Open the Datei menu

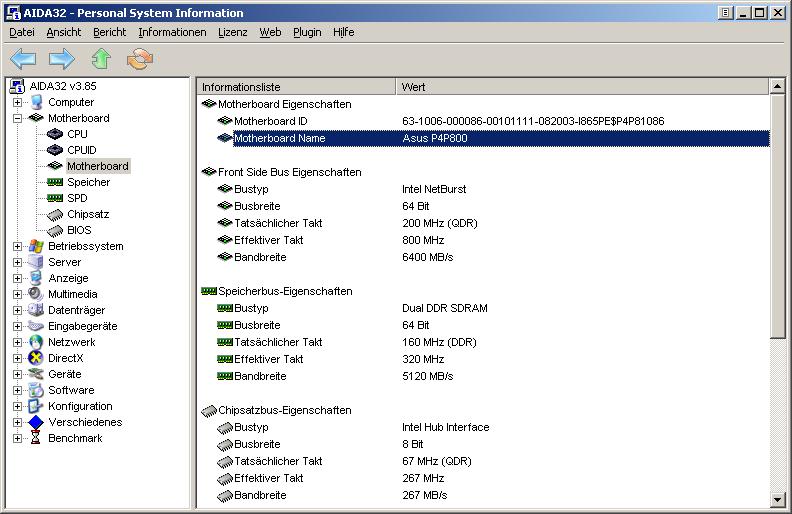point(22,32)
